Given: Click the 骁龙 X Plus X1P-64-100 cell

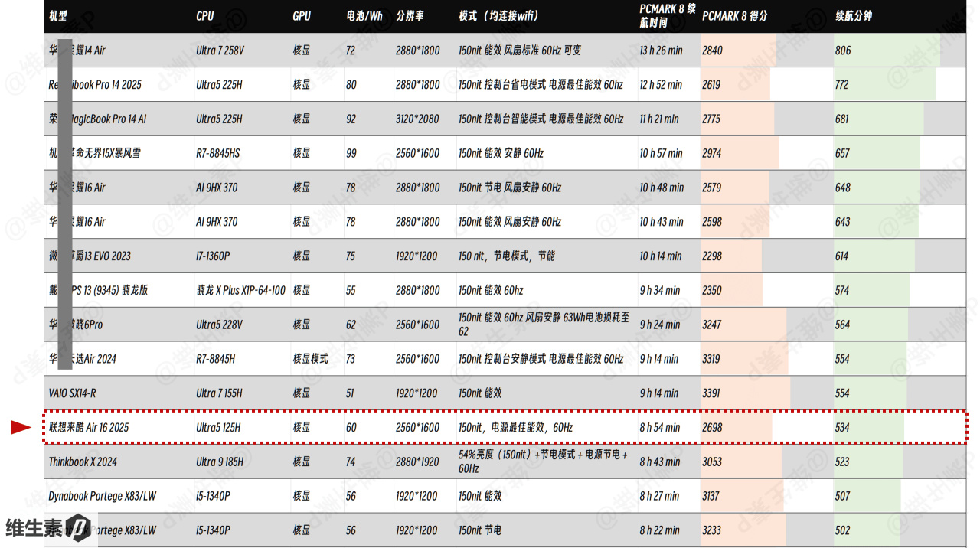Looking at the screenshot, I should [240, 290].
